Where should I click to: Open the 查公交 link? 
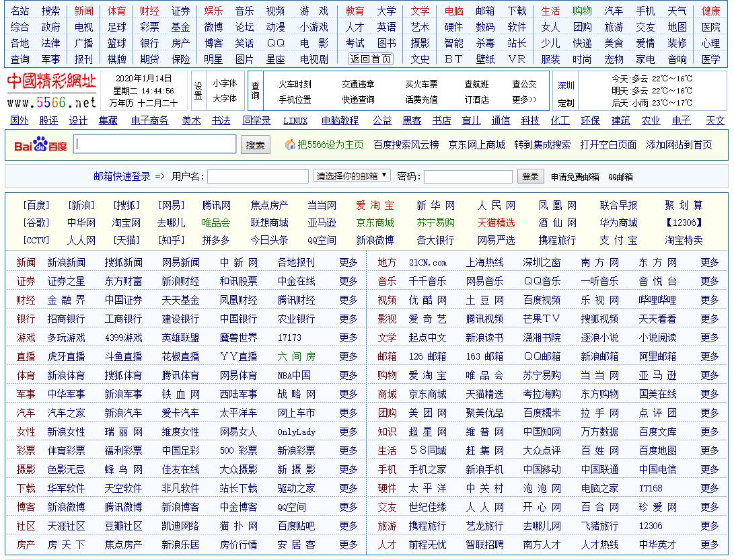point(524,84)
